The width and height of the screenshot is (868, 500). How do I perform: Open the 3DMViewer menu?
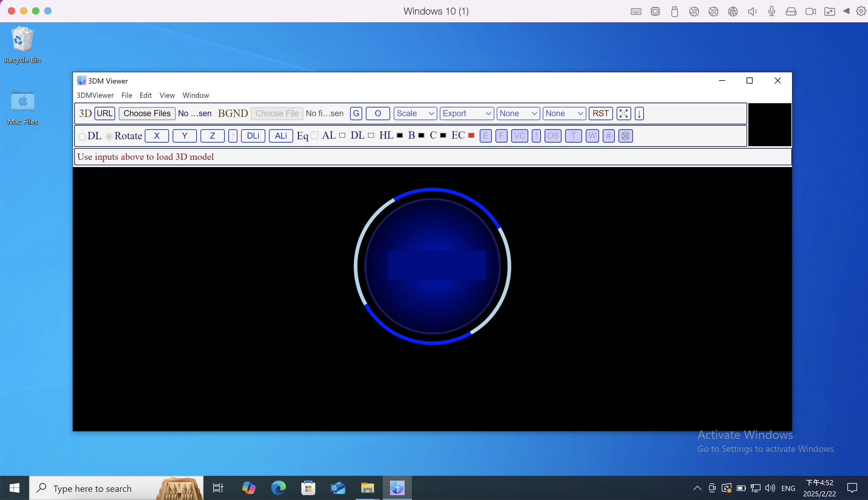point(95,95)
